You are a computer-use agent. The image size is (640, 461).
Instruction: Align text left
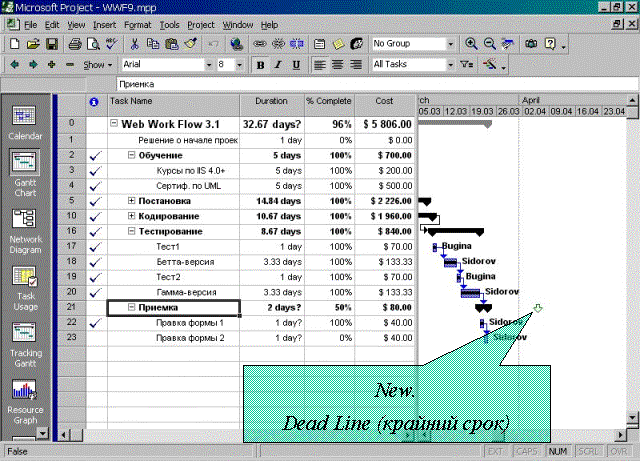click(320, 65)
